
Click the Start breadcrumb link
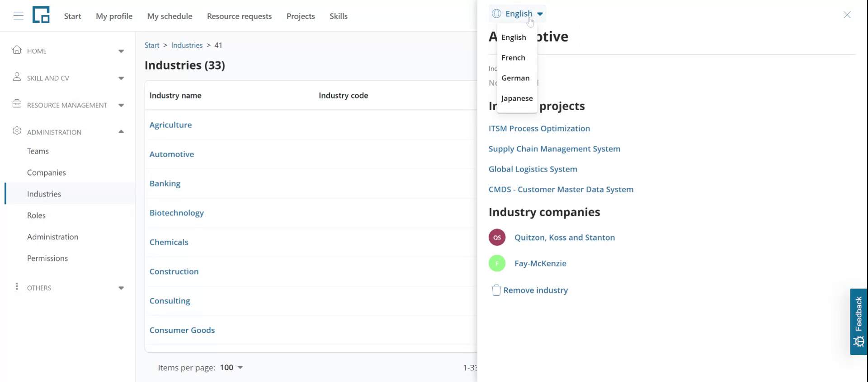[x=152, y=45]
